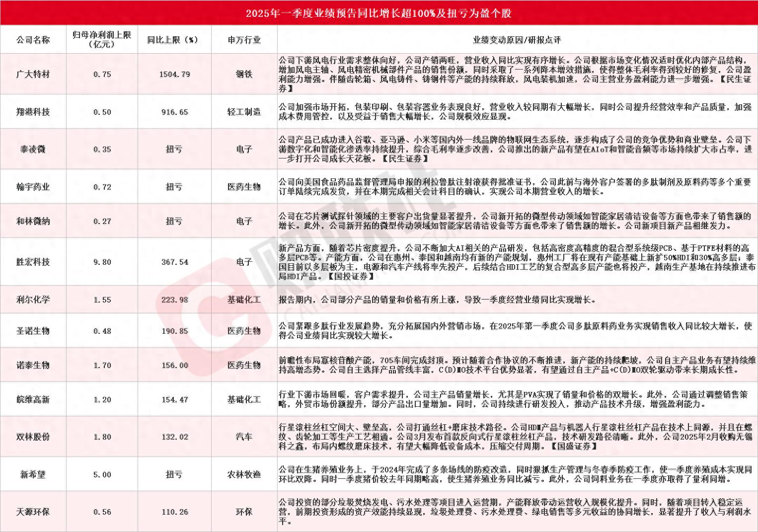758x532 pixels.
Task: Select the 泰凌微 row
Action: (33, 149)
